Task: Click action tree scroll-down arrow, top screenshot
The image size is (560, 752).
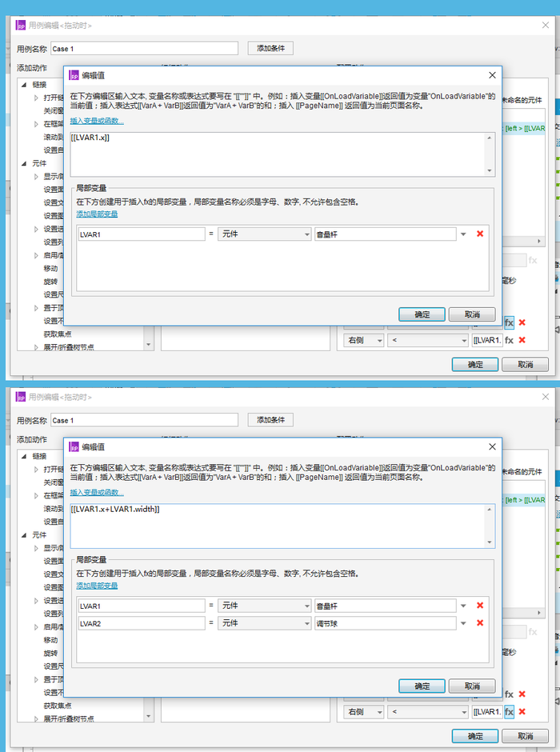Action: coord(148,344)
